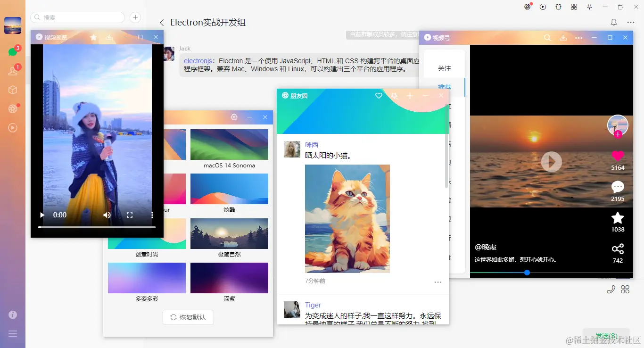Toggle notification bell in chat header
This screenshot has height=348, width=644.
(614, 22)
